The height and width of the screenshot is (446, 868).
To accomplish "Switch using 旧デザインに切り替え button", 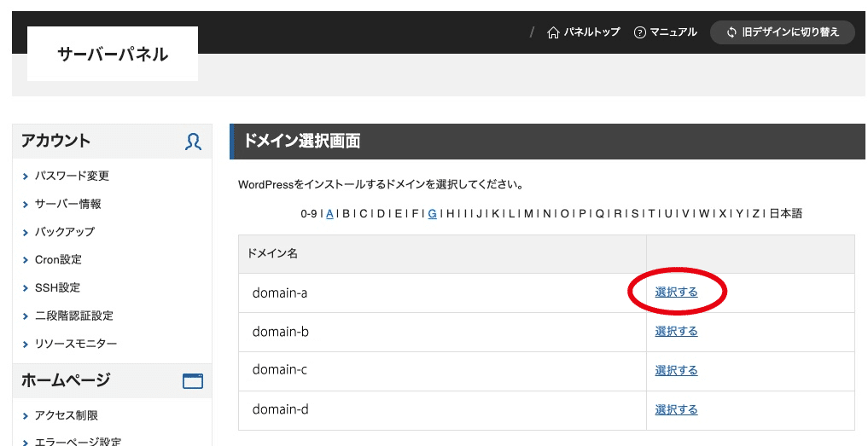I will coord(783,32).
